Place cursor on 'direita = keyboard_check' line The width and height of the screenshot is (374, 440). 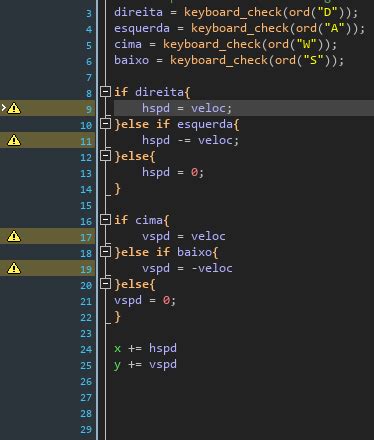pos(236,13)
